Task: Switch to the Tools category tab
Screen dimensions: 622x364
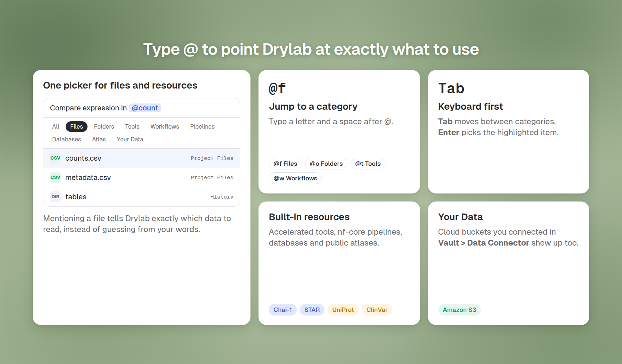Action: tap(132, 126)
